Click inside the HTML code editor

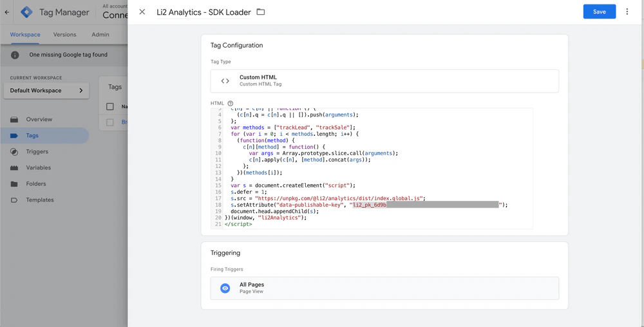click(372, 168)
